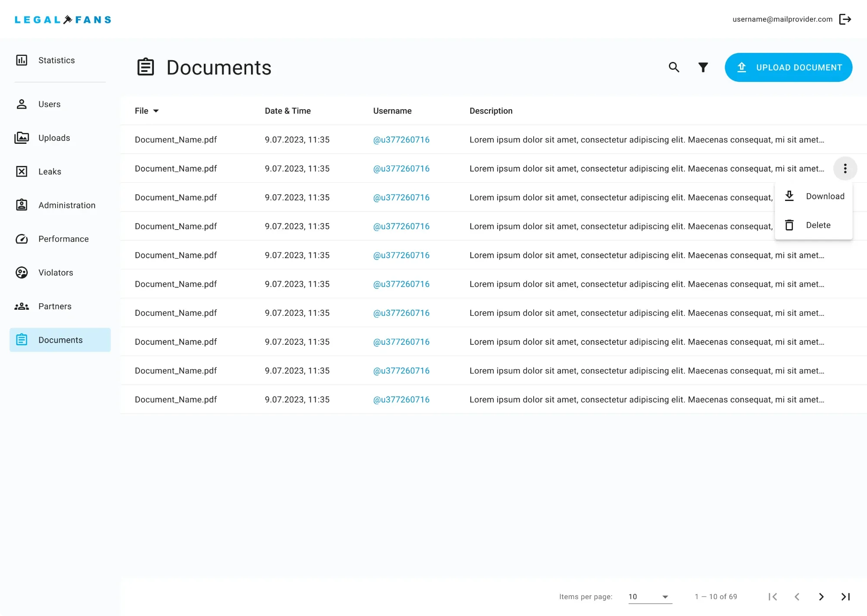Open the Partners sidebar item
This screenshot has width=867, height=616.
click(x=60, y=306)
